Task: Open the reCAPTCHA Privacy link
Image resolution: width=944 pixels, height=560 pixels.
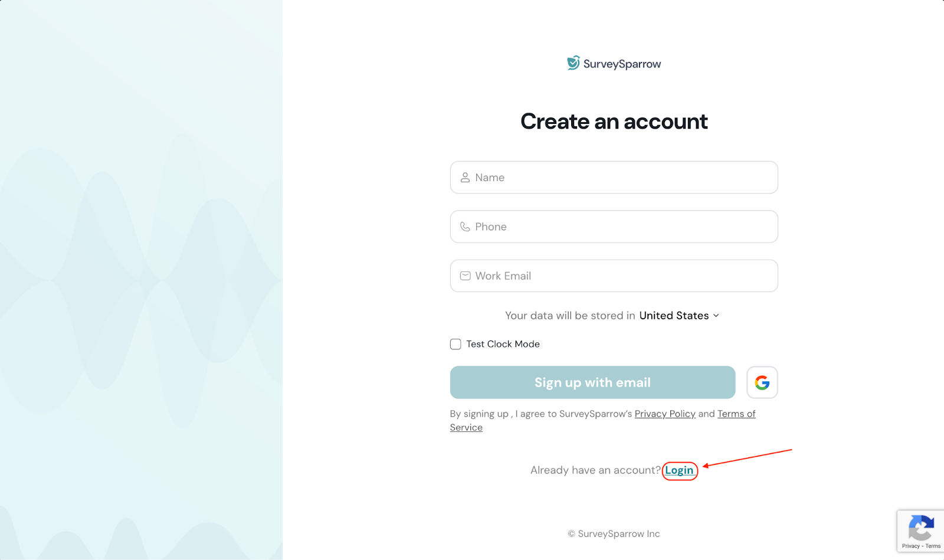Action: [x=910, y=546]
